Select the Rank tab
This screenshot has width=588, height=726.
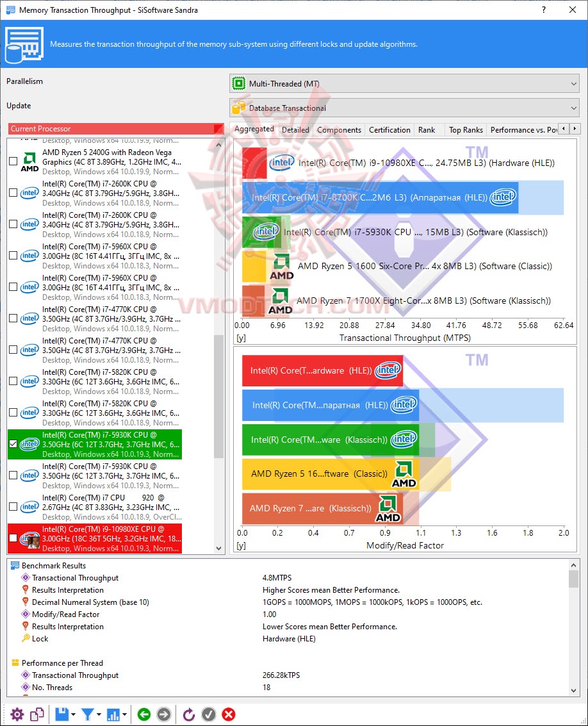[x=427, y=130]
